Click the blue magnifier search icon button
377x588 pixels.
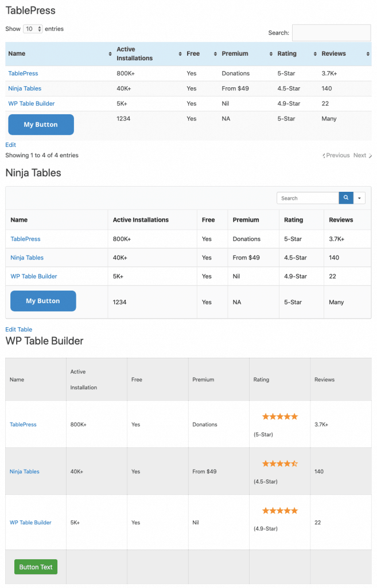click(346, 198)
